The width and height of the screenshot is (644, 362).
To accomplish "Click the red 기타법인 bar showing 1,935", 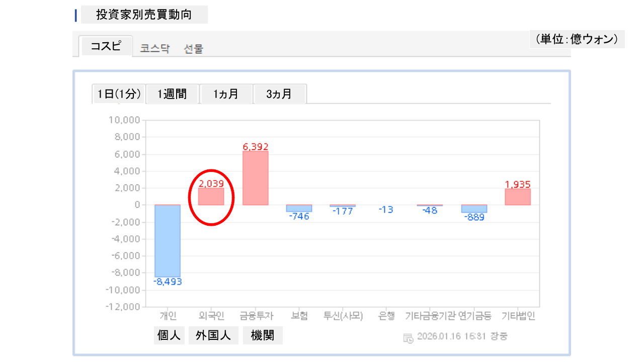I will coord(518,197).
